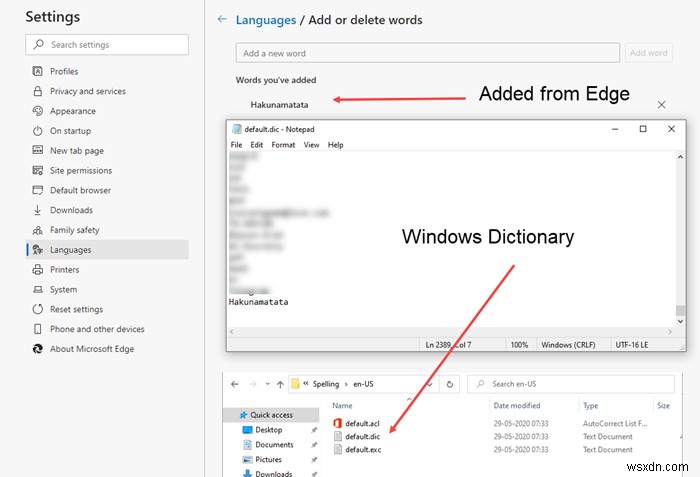Select Languages in the settings sidebar

point(107,250)
